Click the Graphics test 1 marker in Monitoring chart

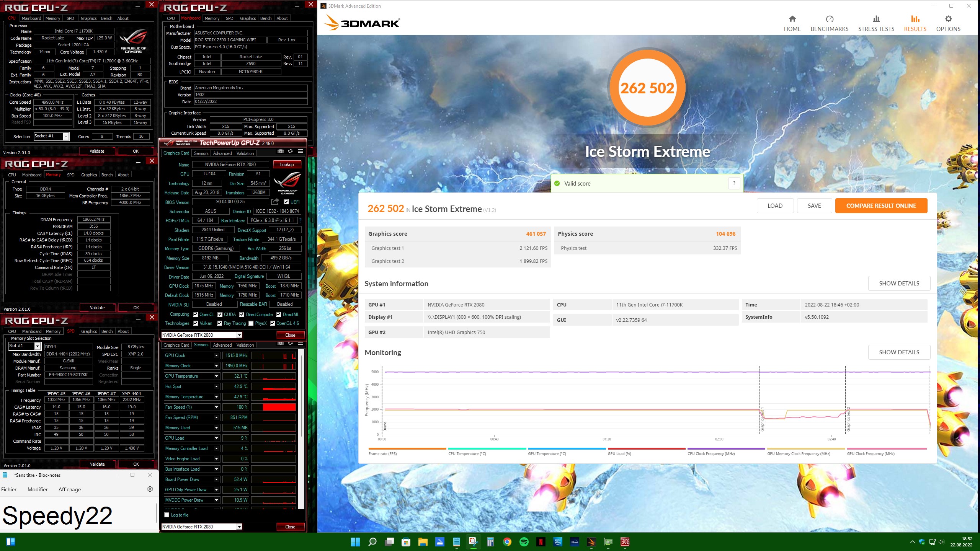pos(762,420)
